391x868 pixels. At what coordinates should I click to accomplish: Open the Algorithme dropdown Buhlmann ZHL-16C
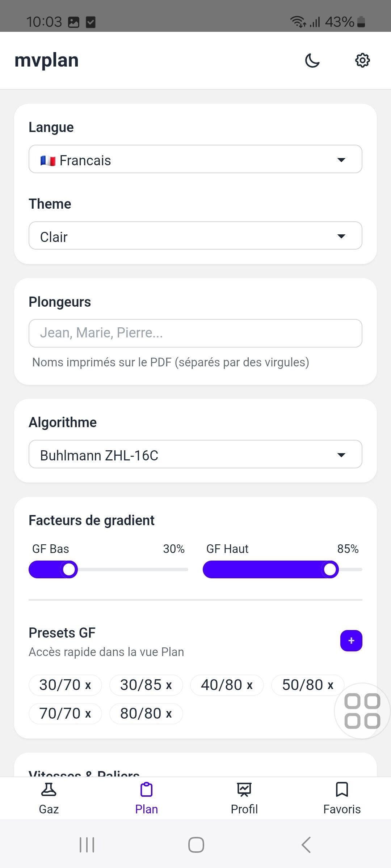click(x=195, y=454)
